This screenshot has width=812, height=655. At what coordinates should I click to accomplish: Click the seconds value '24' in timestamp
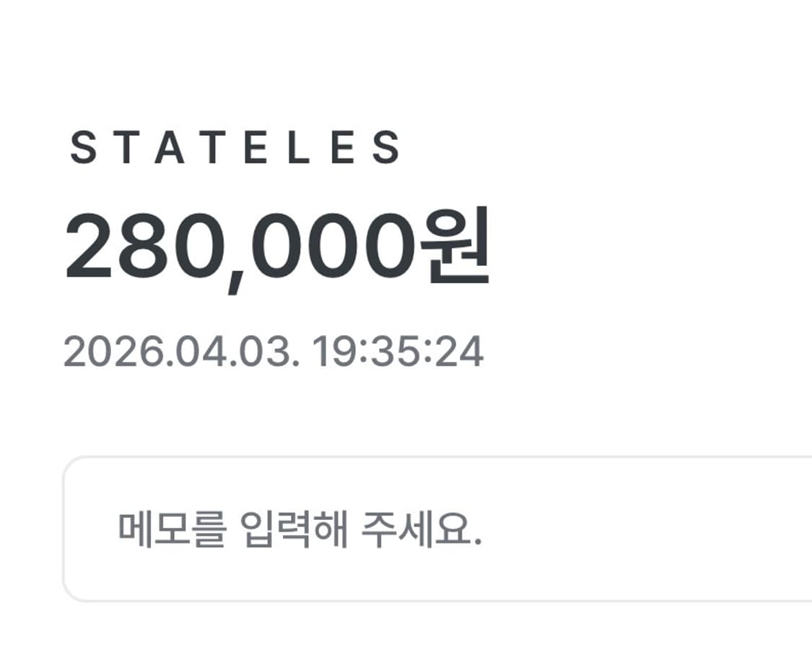pyautogui.click(x=463, y=353)
